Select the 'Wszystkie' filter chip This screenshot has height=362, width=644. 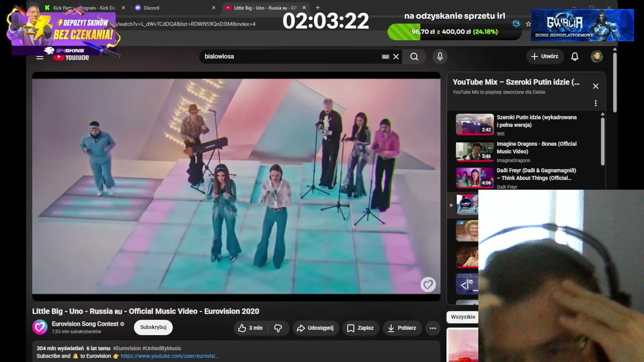click(x=462, y=317)
